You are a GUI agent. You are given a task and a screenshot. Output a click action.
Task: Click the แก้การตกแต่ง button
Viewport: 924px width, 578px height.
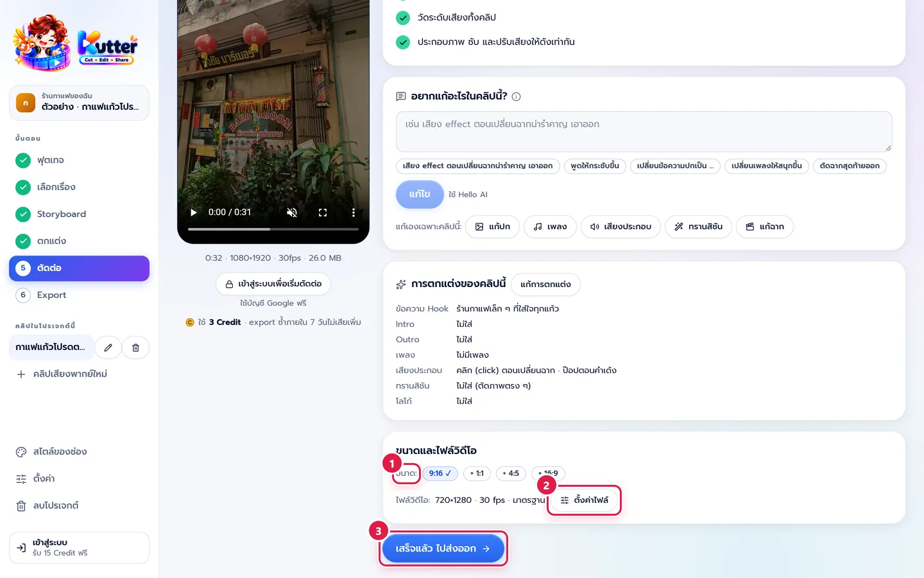coord(545,285)
